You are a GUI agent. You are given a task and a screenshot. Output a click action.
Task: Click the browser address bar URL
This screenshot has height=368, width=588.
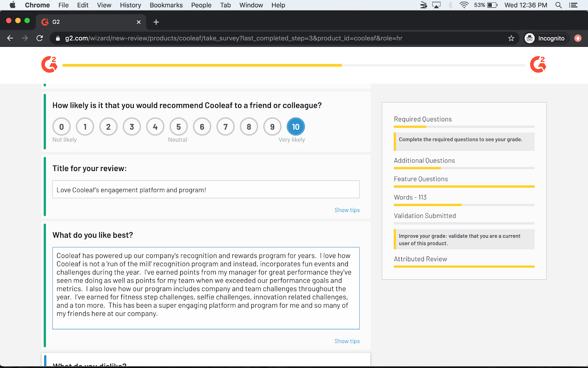pyautogui.click(x=234, y=38)
